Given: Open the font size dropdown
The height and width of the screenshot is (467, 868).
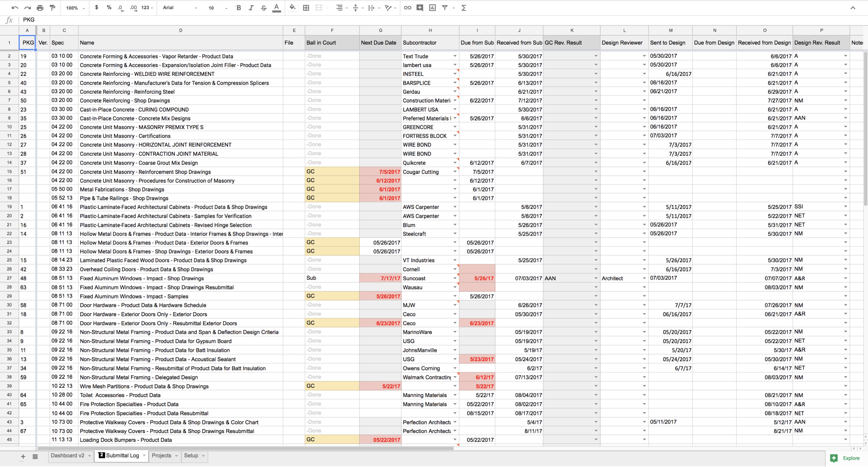Looking at the screenshot, I should [x=226, y=8].
